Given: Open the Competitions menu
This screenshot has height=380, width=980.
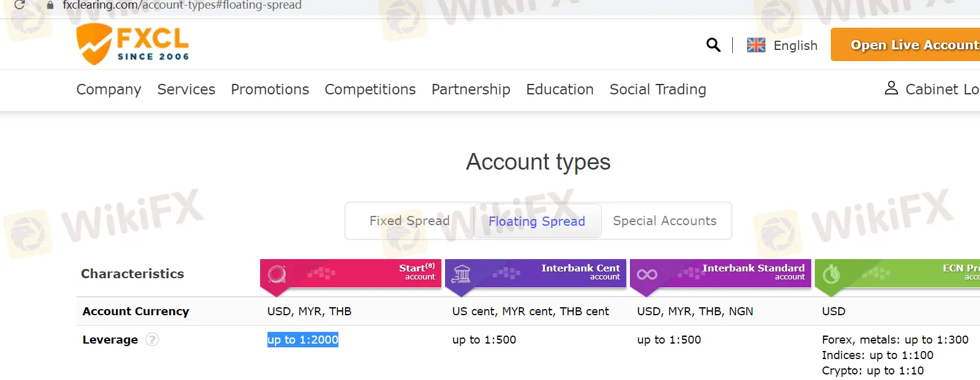Looking at the screenshot, I should 370,89.
